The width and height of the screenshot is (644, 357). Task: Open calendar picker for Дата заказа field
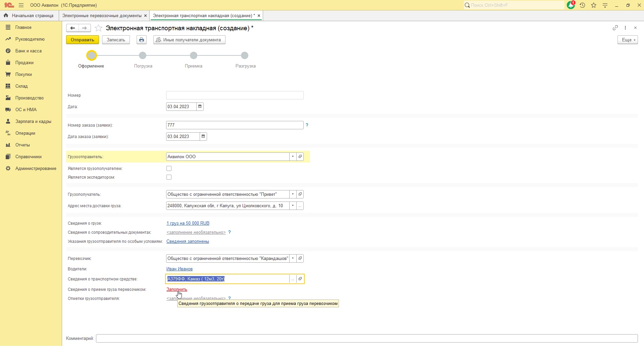pos(203,136)
